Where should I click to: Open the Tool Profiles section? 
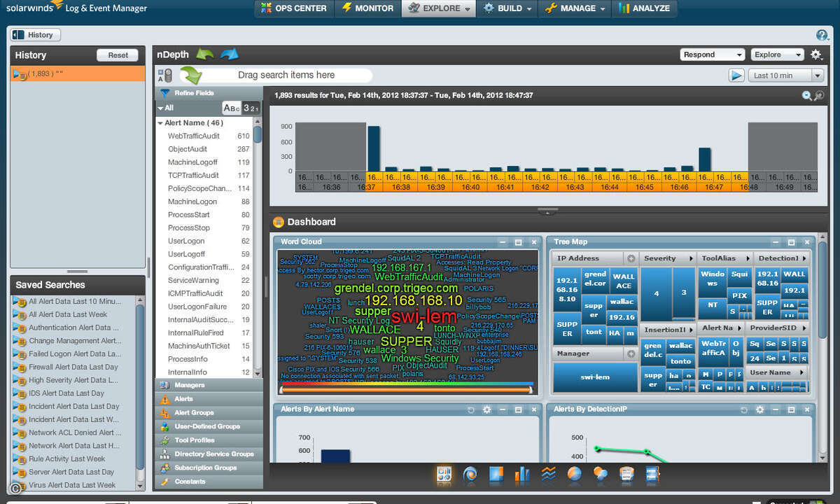pos(209,440)
